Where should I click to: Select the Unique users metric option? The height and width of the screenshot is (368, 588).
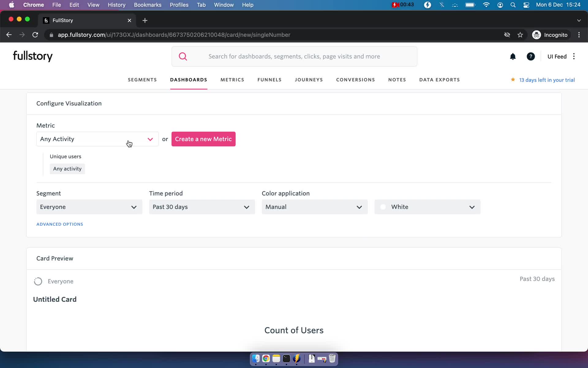pos(65,156)
